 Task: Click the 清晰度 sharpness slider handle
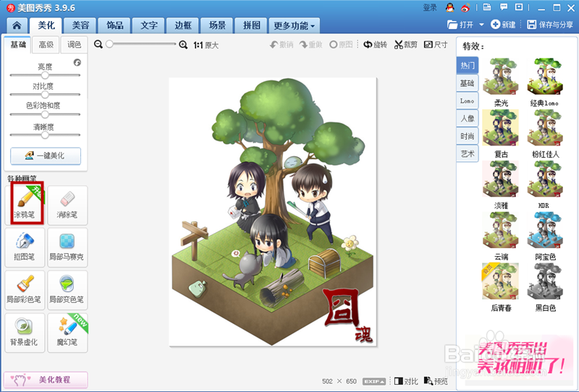[45, 135]
